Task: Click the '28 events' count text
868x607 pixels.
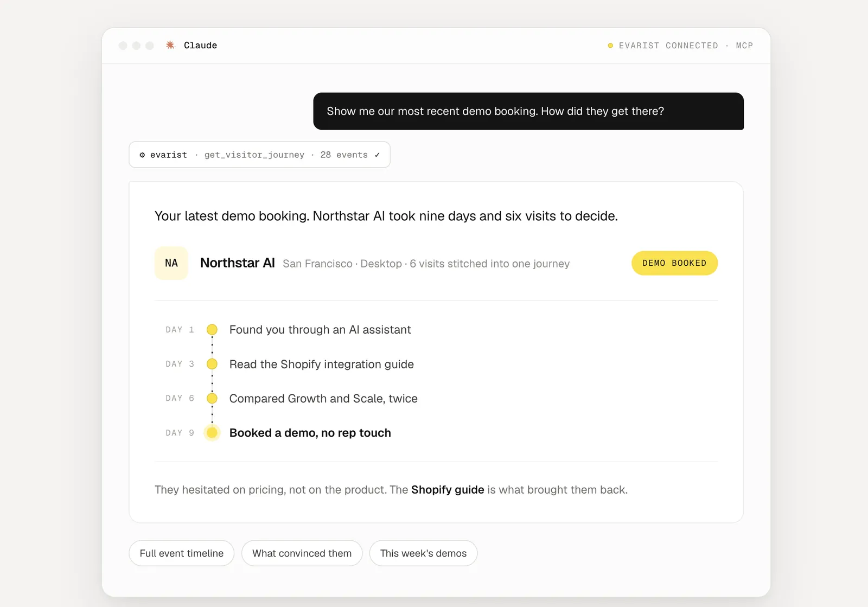Action: 344,155
